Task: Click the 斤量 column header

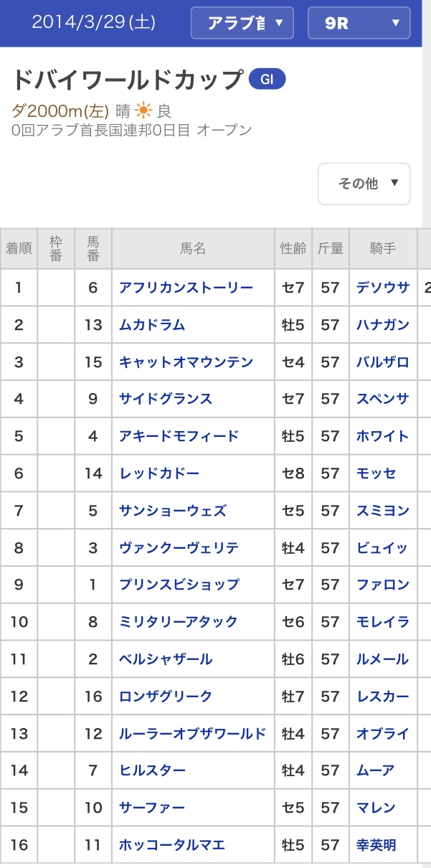Action: point(330,249)
